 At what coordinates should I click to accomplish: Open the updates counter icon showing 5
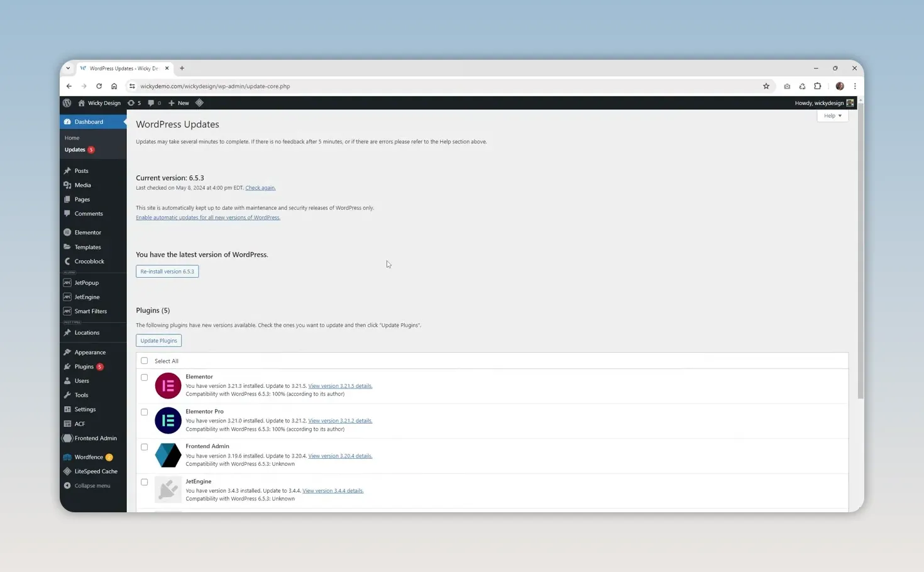(x=134, y=103)
